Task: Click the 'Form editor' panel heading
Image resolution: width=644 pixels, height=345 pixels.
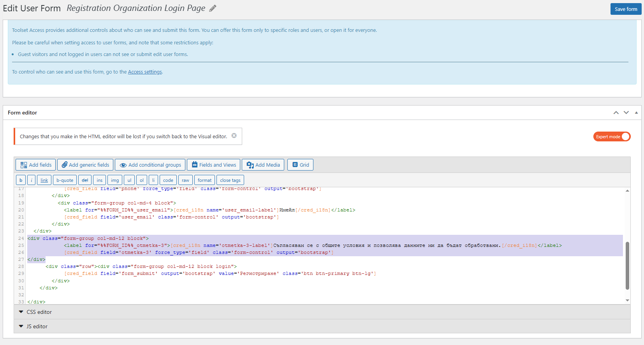Action: (23, 113)
